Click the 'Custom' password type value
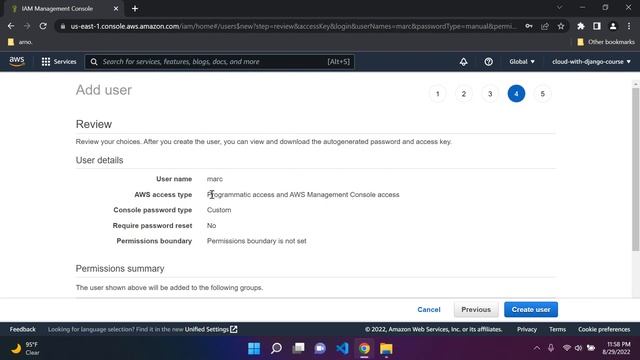Screen dimensions: 640x360 click(x=219, y=210)
